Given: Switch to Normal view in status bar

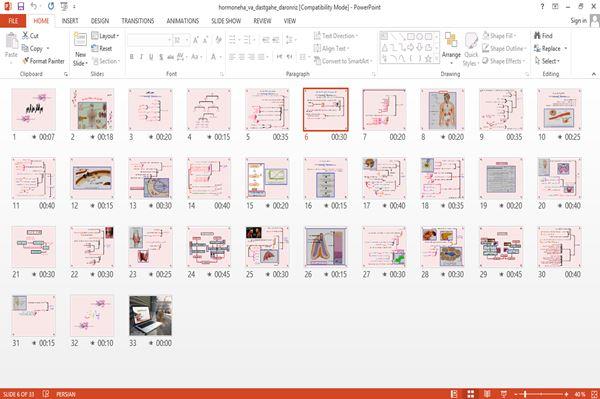Looking at the screenshot, I should click(454, 394).
